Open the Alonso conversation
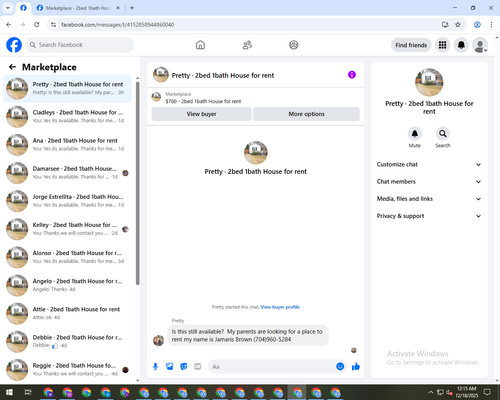This screenshot has width=500, height=400. [x=67, y=257]
